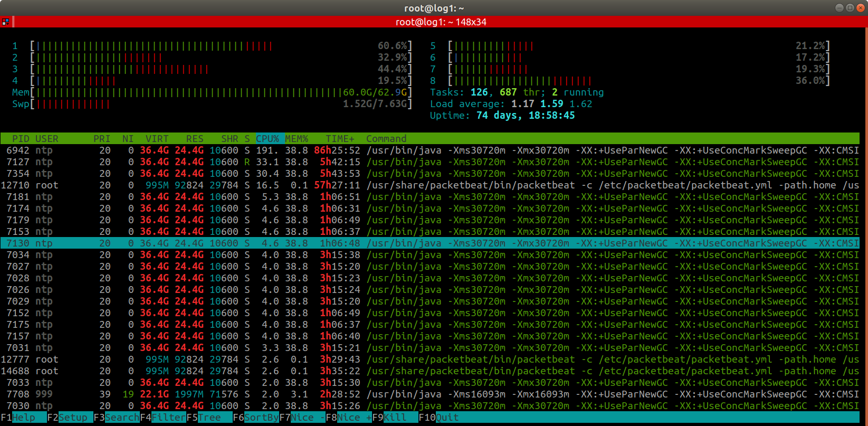Image resolution: width=868 pixels, height=426 pixels.
Task: Select packetbeat process PID 12710
Action: tap(430, 185)
